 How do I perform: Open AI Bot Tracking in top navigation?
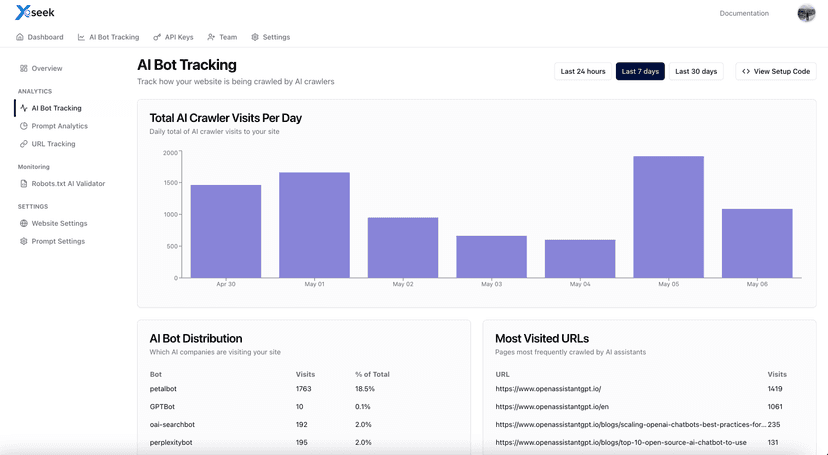[x=108, y=37]
